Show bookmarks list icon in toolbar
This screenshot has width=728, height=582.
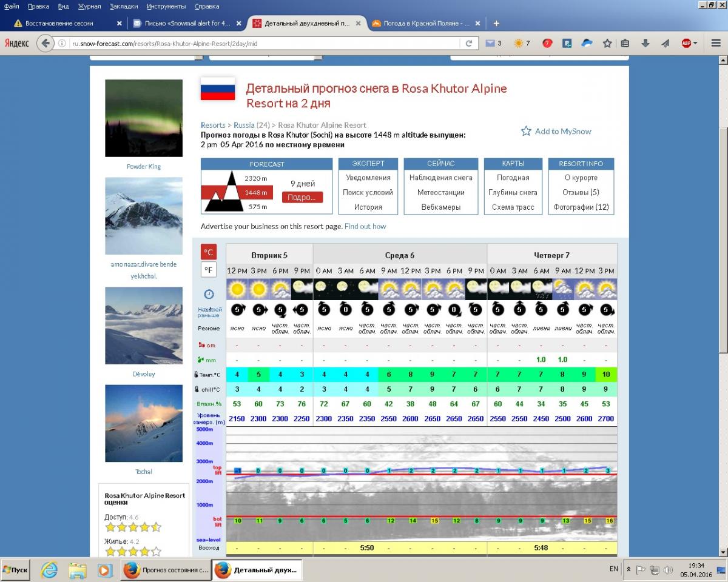625,43
